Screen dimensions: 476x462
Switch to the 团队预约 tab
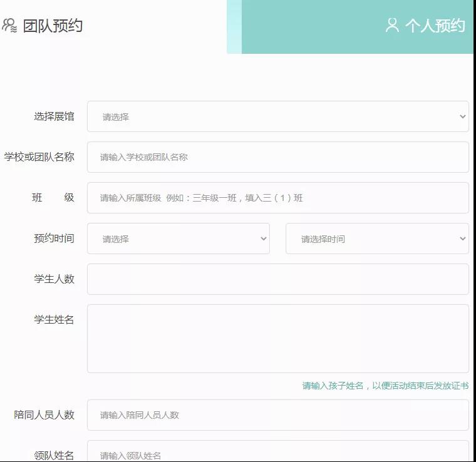click(x=53, y=26)
